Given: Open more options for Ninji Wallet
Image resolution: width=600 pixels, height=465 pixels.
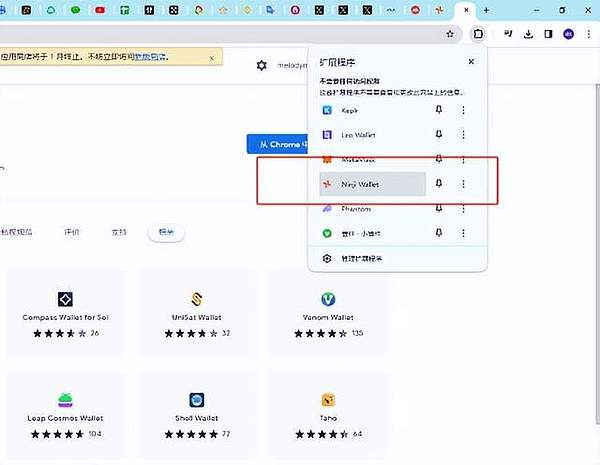Looking at the screenshot, I should 463,184.
